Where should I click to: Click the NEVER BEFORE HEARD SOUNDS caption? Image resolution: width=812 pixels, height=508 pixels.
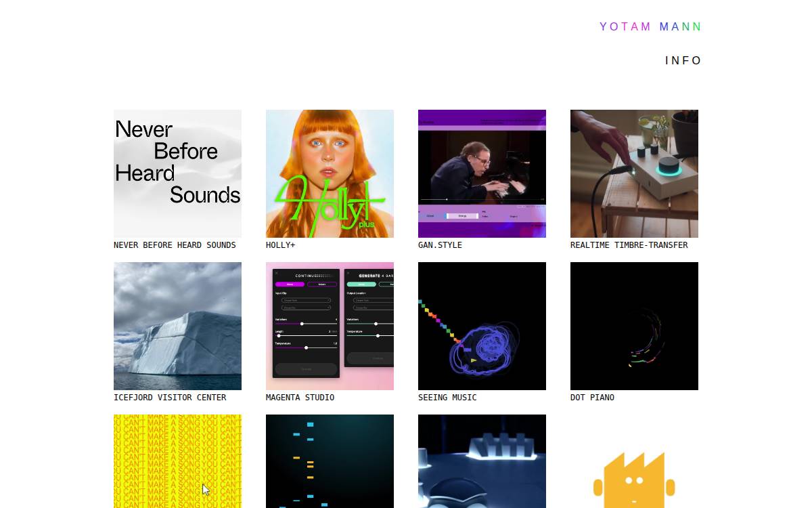(175, 245)
